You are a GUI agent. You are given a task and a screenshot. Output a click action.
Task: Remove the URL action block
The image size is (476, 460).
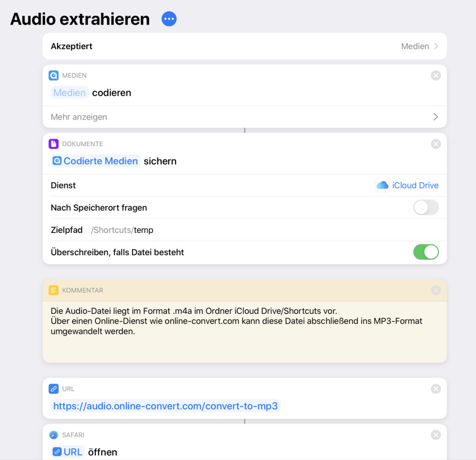click(x=436, y=388)
